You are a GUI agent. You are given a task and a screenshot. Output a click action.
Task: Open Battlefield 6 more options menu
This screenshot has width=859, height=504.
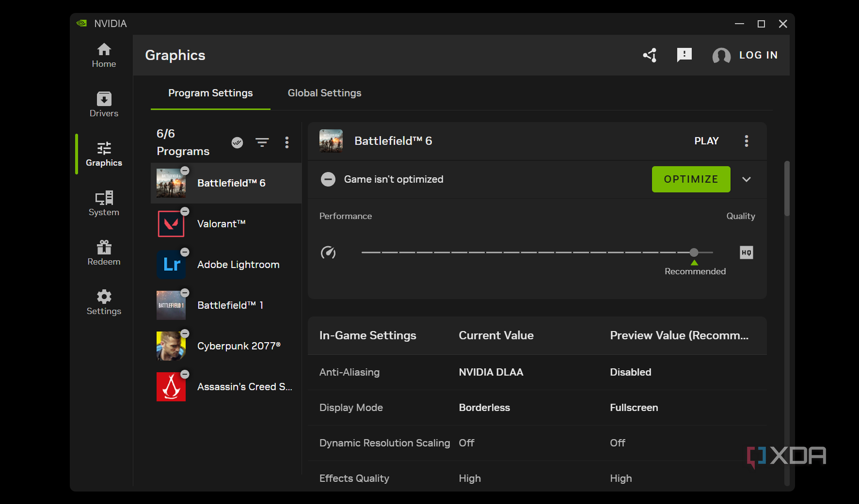(x=746, y=141)
